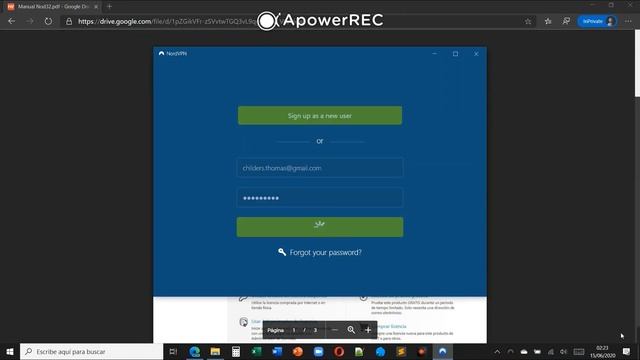This screenshot has height=360, width=640.
Task: Open the browser Favorites list icon
Action: click(548, 21)
